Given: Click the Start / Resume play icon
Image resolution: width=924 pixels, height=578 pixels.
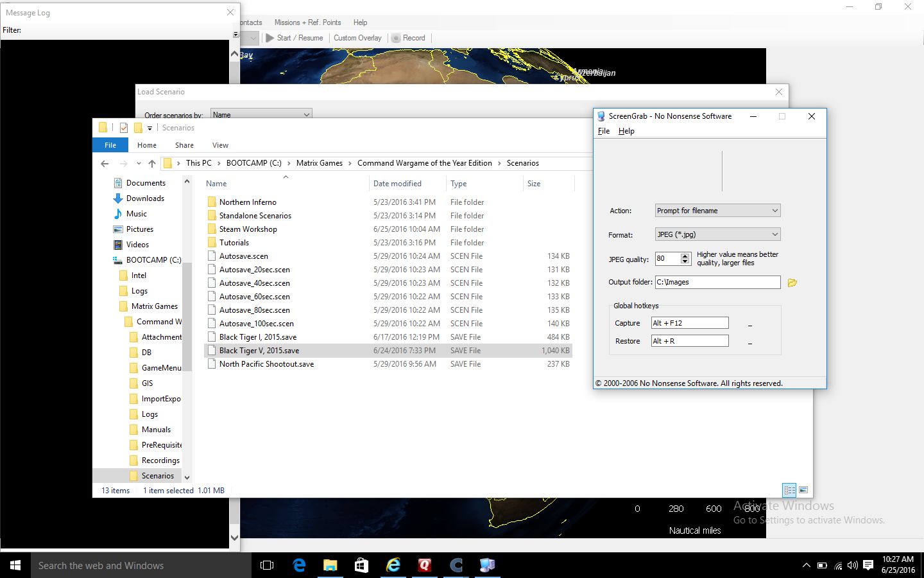Looking at the screenshot, I should point(270,38).
